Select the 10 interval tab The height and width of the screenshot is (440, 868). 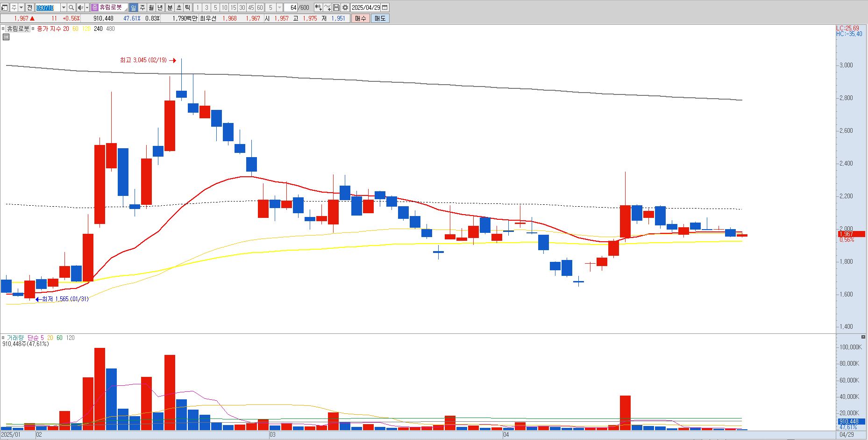(x=224, y=7)
